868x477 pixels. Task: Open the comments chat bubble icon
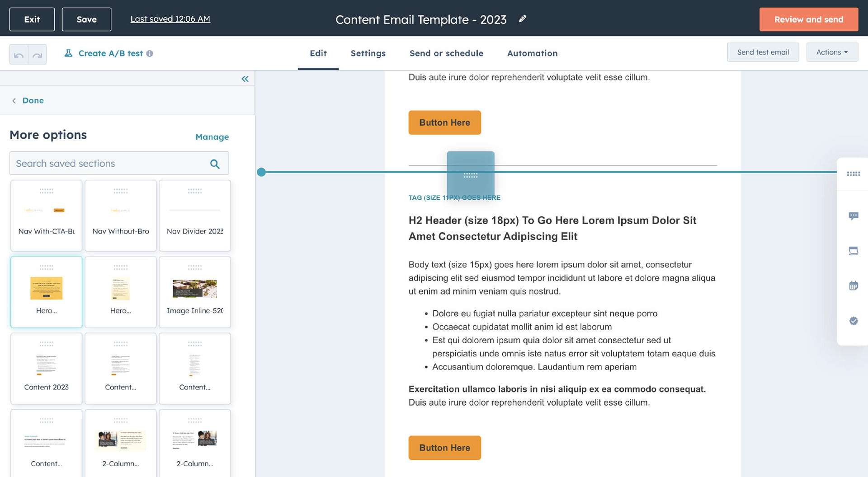853,216
